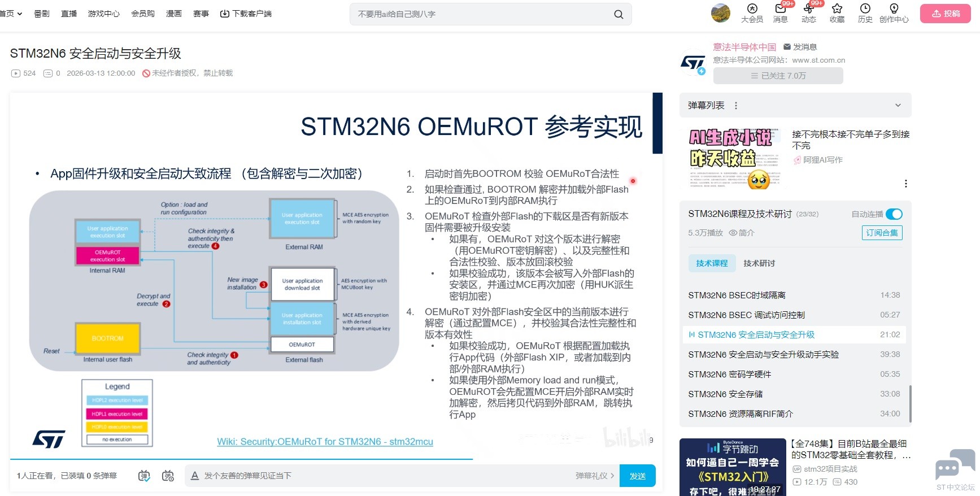Click the 阿狸AI写作 advertiser icon
Viewport: 980px width, 496px height.
pos(797,160)
